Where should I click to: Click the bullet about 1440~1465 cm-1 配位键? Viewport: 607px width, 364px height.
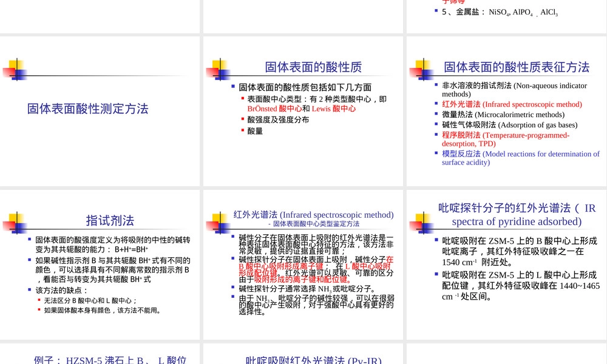click(x=521, y=286)
